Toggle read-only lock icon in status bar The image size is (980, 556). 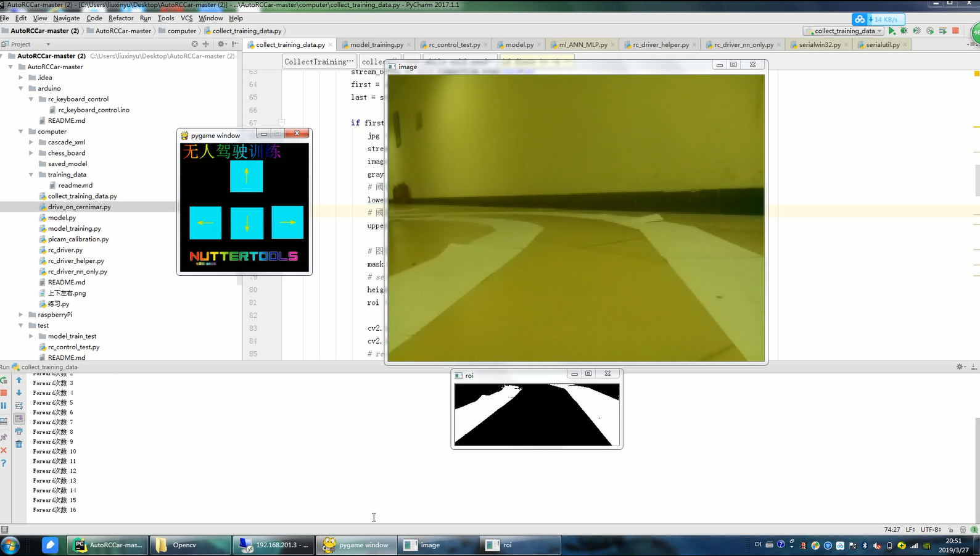(x=951, y=529)
